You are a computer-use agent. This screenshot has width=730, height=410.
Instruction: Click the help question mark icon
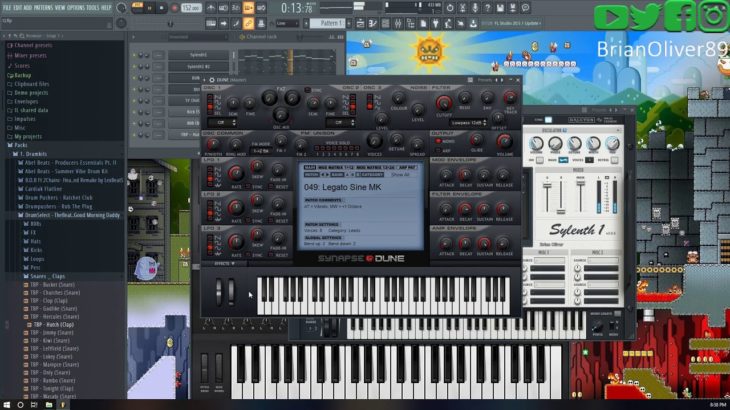(487, 8)
